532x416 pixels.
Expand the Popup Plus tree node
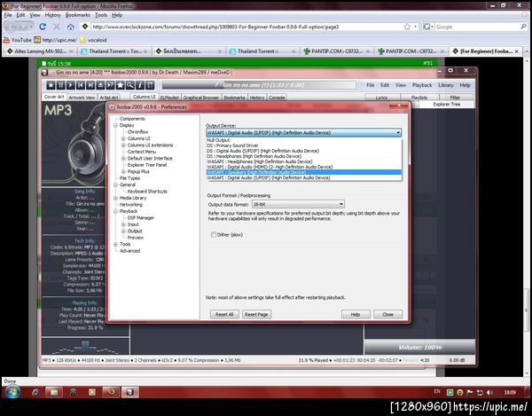pos(123,171)
